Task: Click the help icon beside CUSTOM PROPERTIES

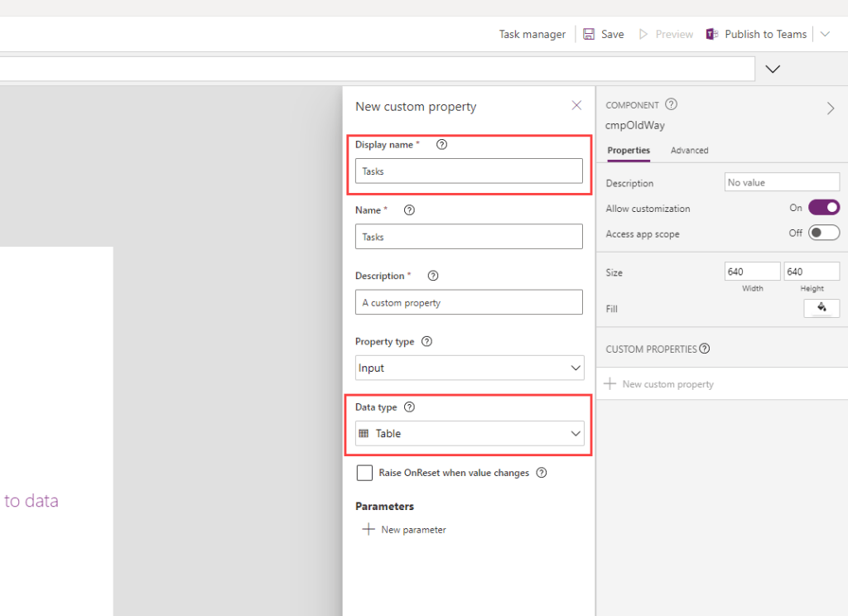Action: point(704,349)
